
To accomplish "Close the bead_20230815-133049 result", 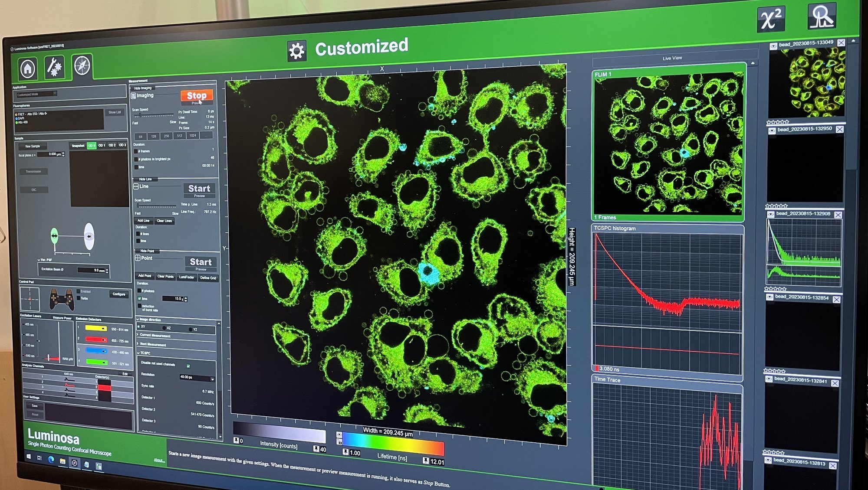I will [841, 42].
